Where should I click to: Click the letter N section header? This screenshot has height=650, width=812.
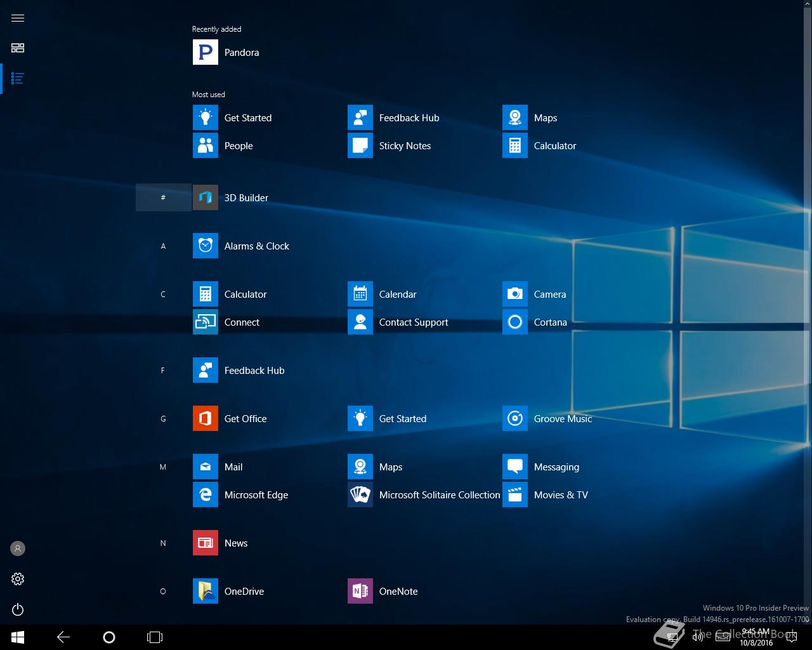tap(163, 543)
